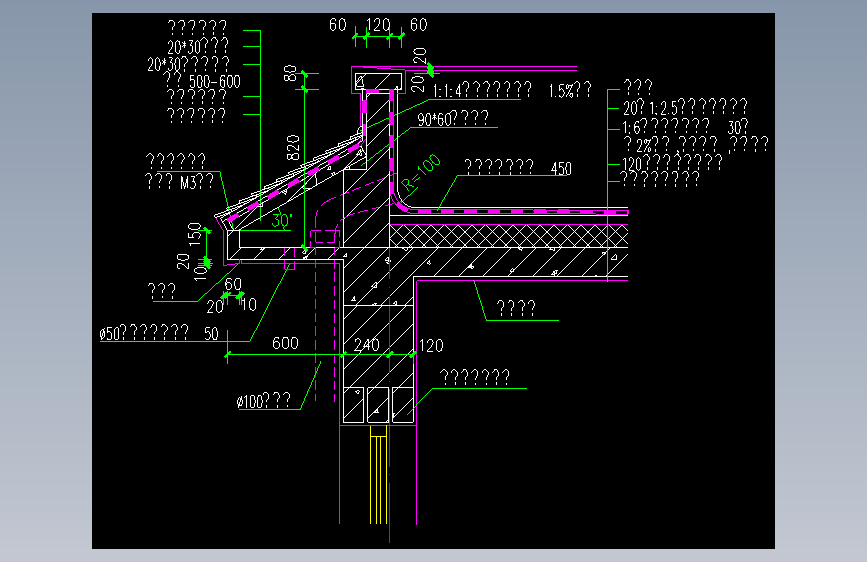Viewport: 867px width, 562px height.
Task: Click the top 120 dimension label
Action: 378,25
